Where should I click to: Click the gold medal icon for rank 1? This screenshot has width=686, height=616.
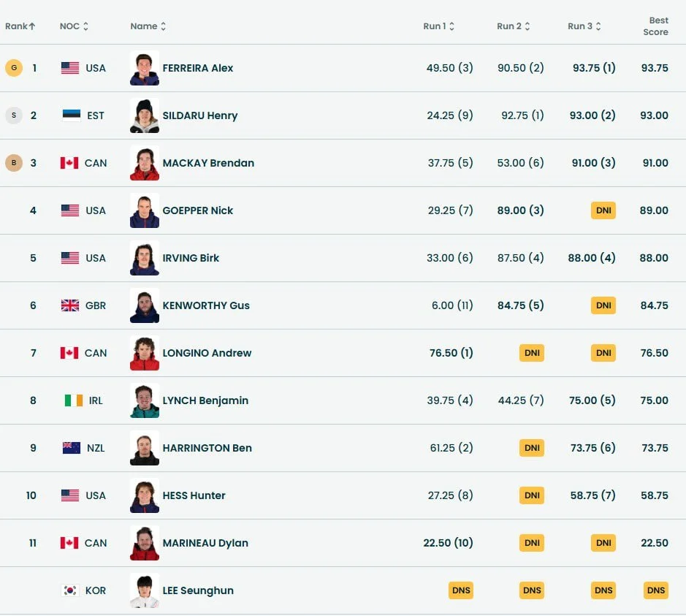13,68
